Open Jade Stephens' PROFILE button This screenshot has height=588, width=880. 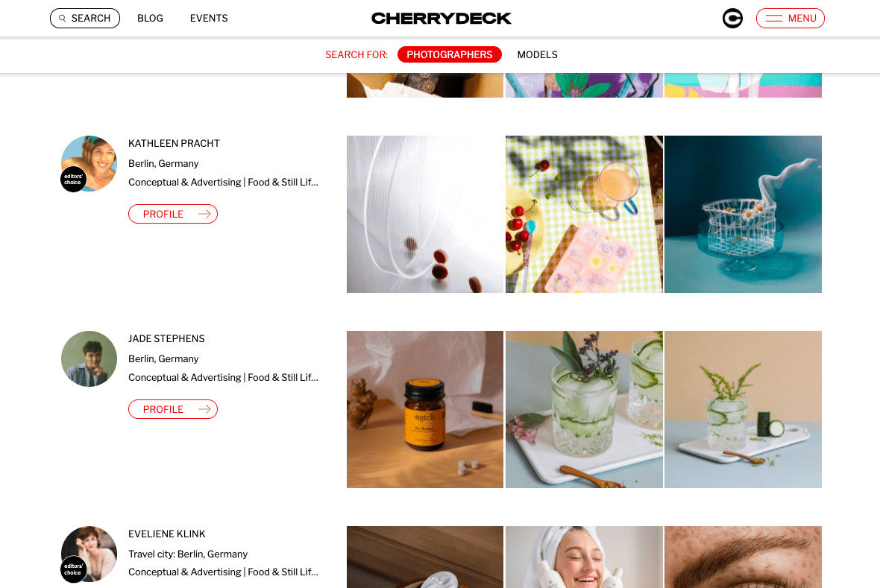pyautogui.click(x=173, y=409)
